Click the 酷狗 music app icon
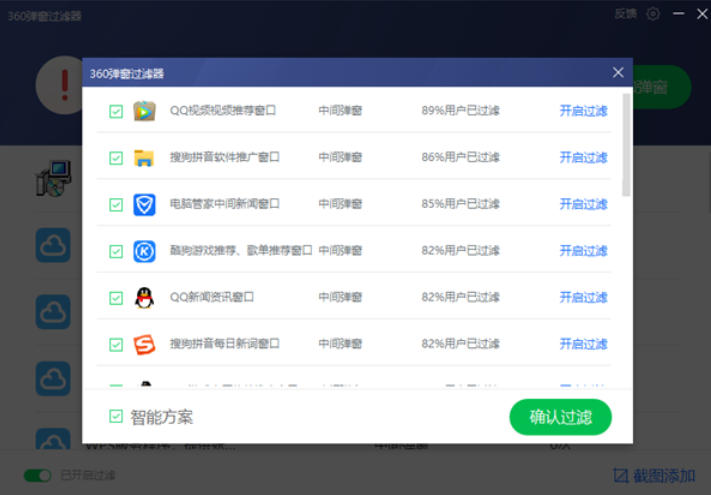 click(x=145, y=251)
